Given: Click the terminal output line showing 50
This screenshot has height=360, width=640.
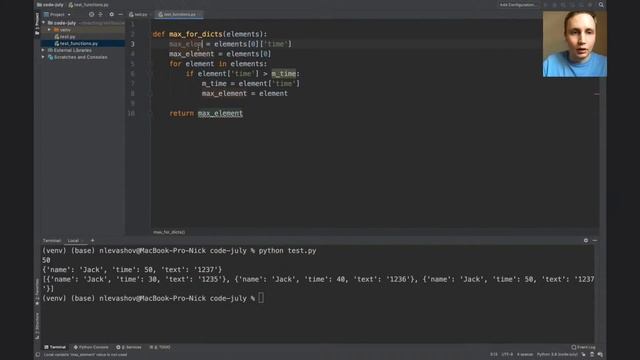Looking at the screenshot, I should click(x=46, y=260).
